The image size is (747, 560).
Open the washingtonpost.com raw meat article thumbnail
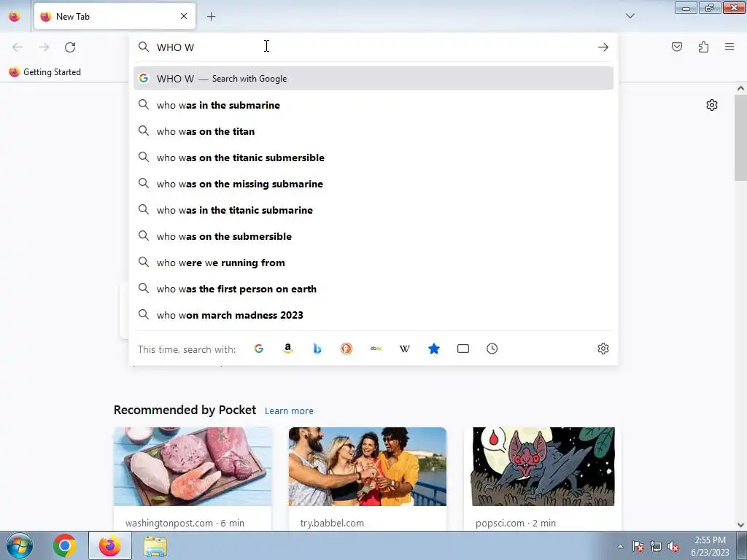193,466
